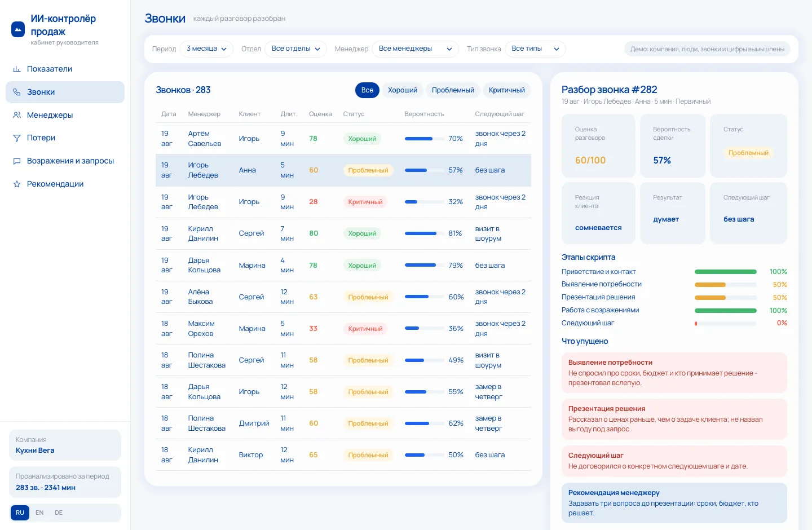Screen dimensions: 812x530
Task: Open Рекомендации via the star icon
Action: tap(17, 184)
